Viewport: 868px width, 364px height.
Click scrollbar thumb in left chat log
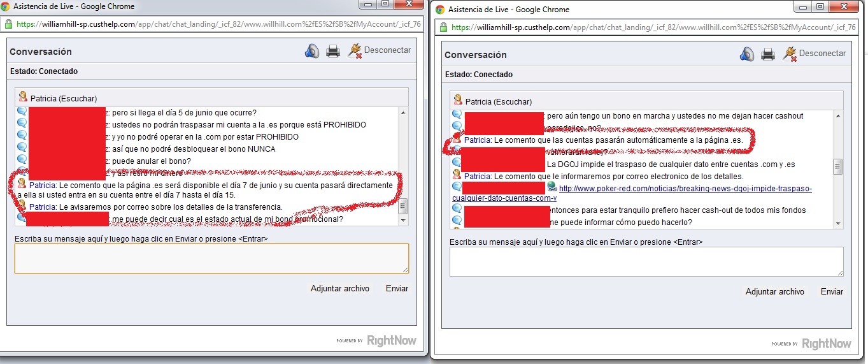(402, 207)
